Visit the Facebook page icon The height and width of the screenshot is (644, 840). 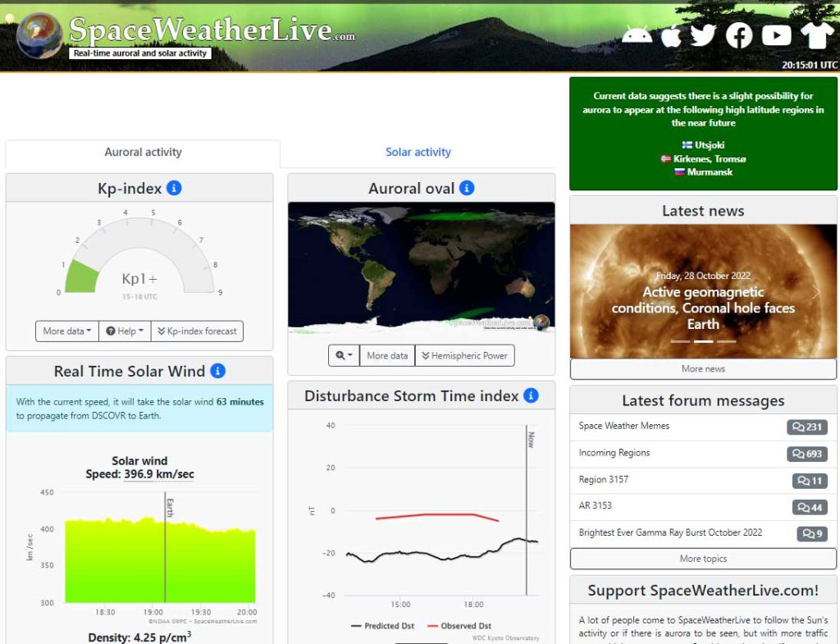click(739, 35)
